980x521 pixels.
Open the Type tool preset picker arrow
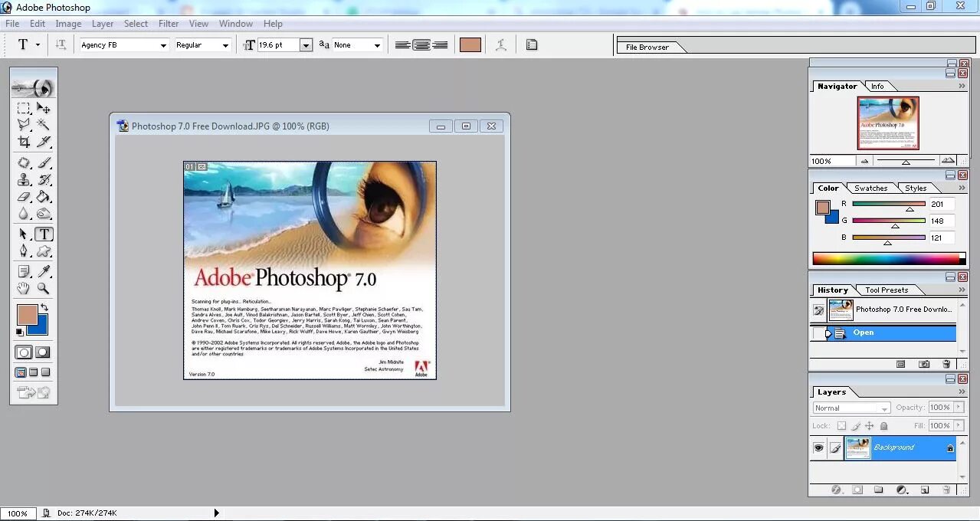click(x=38, y=45)
